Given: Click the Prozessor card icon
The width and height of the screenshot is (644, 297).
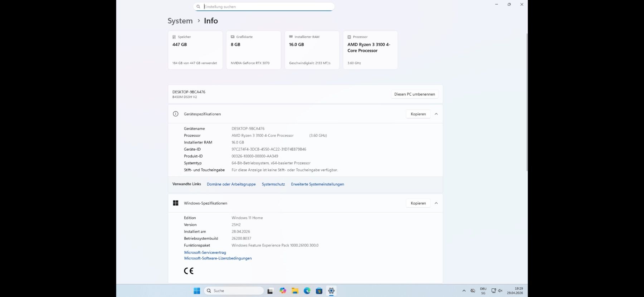Looking at the screenshot, I should pyautogui.click(x=349, y=37).
